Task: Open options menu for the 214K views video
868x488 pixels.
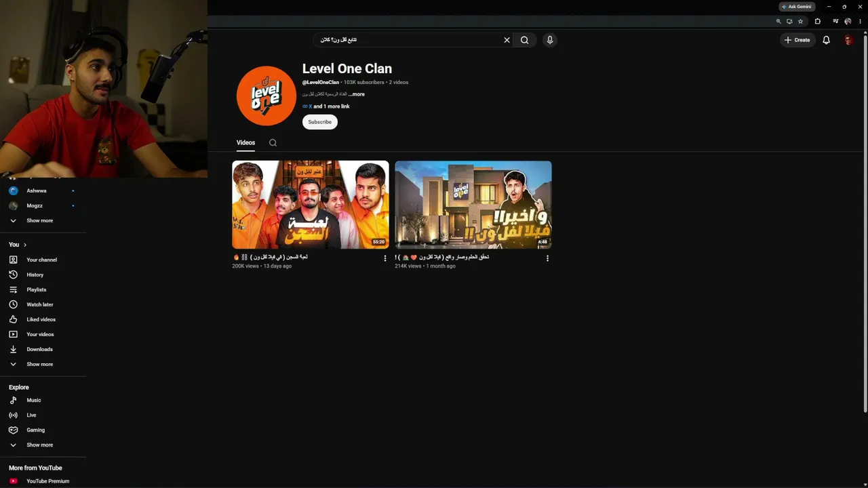Action: [x=547, y=258]
